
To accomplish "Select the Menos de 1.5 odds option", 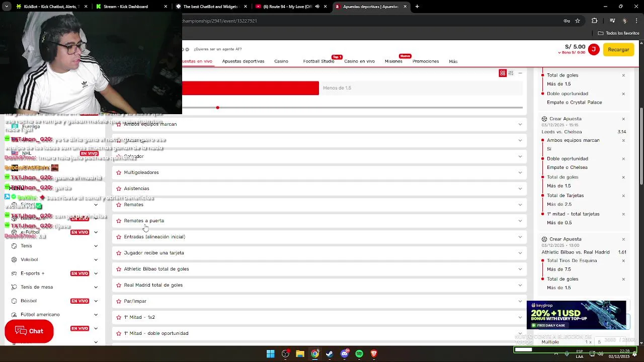I will 422,88.
